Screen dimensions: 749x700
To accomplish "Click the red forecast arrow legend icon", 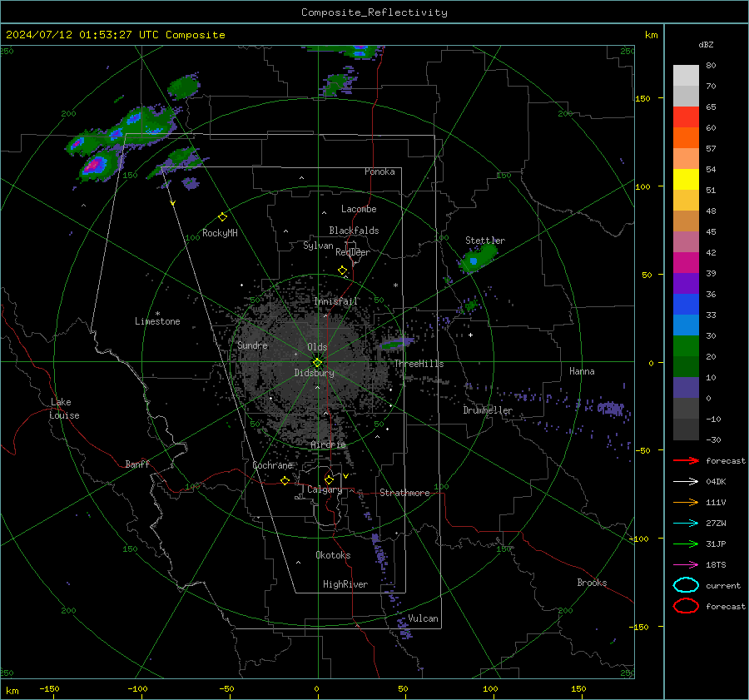I will [686, 460].
